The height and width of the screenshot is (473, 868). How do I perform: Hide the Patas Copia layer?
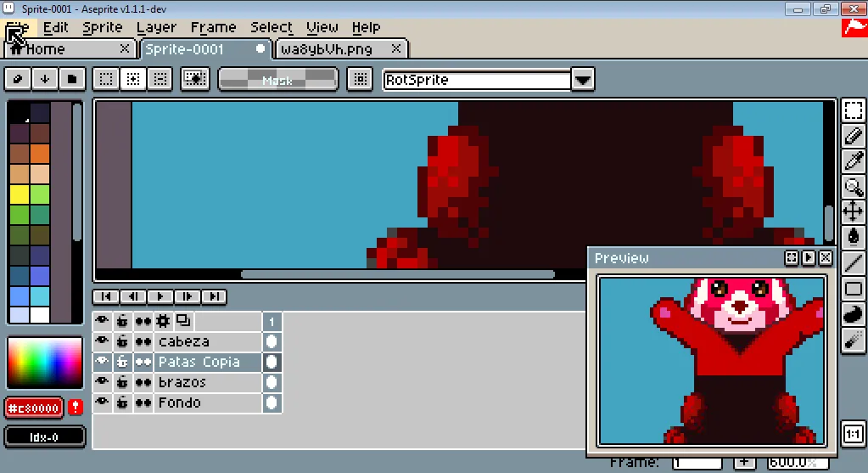(x=102, y=362)
